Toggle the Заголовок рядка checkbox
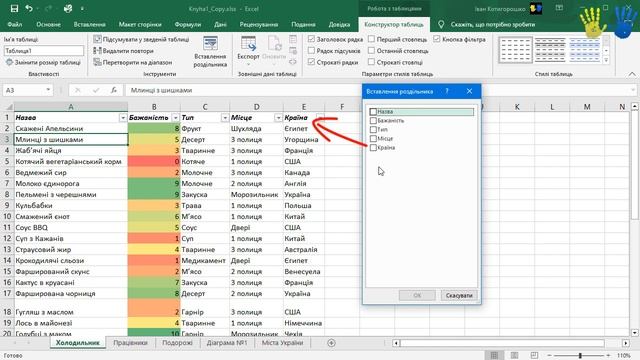The image size is (640, 360). [311, 39]
